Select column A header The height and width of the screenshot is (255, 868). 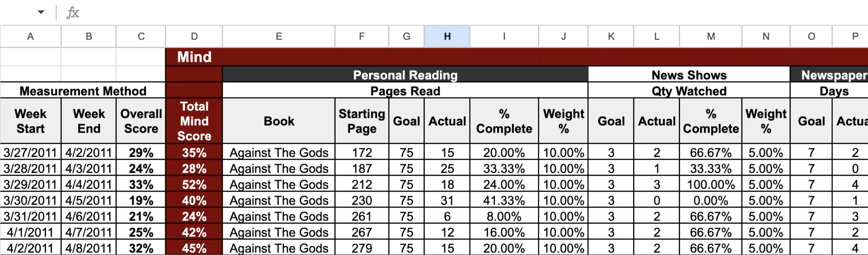pyautogui.click(x=31, y=36)
